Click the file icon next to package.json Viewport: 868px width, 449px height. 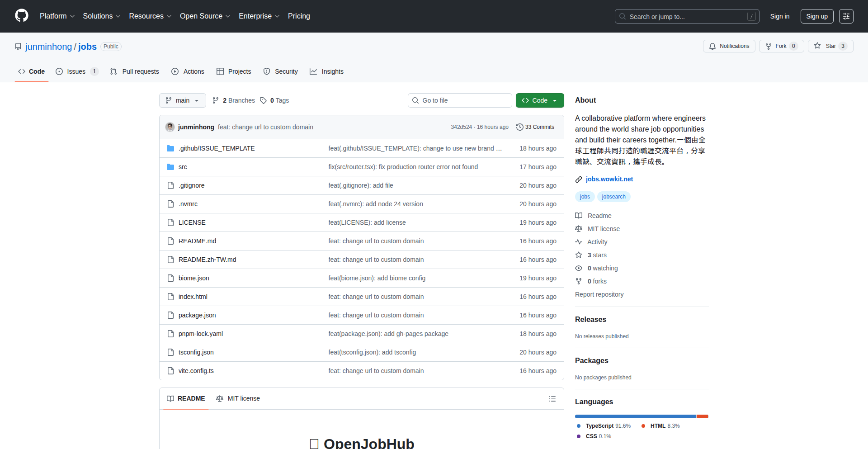(170, 315)
